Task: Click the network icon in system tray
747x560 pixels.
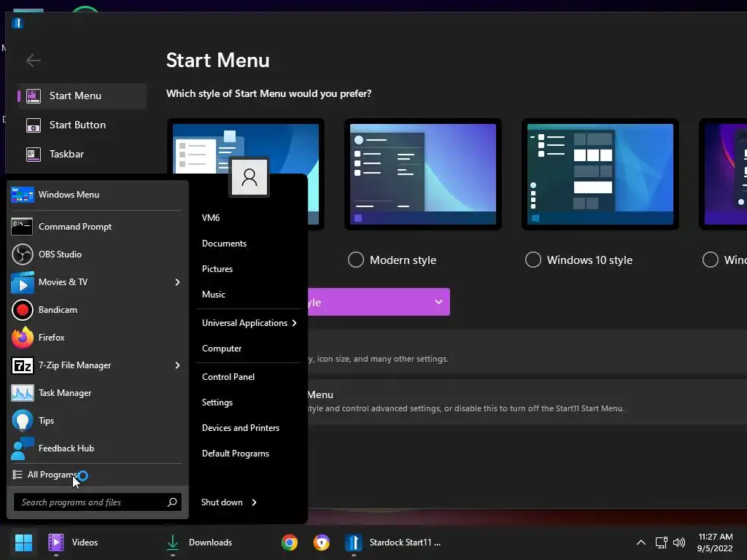Action: [x=661, y=542]
